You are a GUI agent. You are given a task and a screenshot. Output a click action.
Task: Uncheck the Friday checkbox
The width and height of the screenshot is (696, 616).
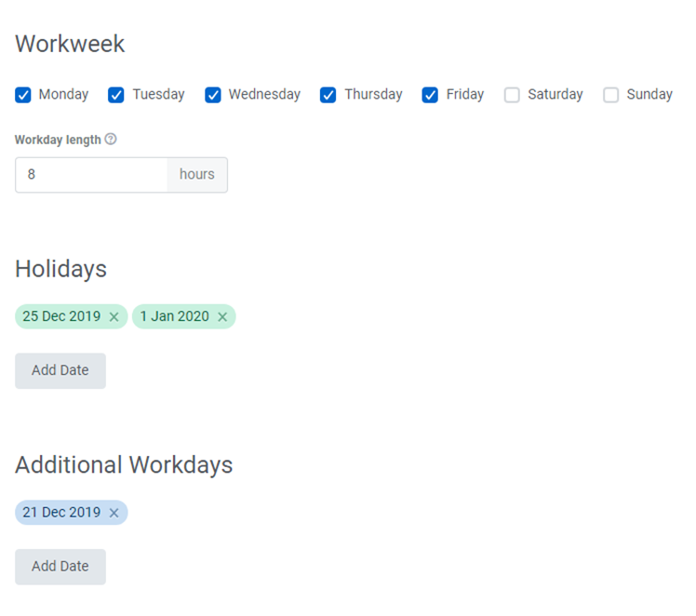click(x=430, y=95)
